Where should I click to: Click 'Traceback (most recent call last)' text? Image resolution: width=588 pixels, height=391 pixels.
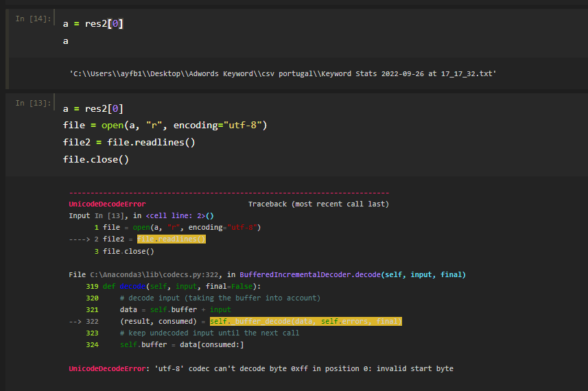pos(318,204)
